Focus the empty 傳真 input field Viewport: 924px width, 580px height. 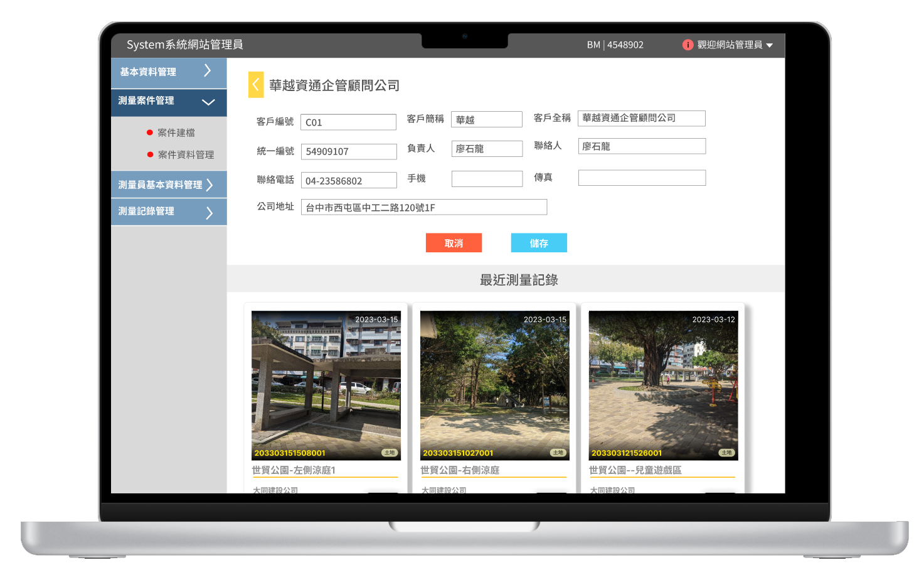[642, 178]
